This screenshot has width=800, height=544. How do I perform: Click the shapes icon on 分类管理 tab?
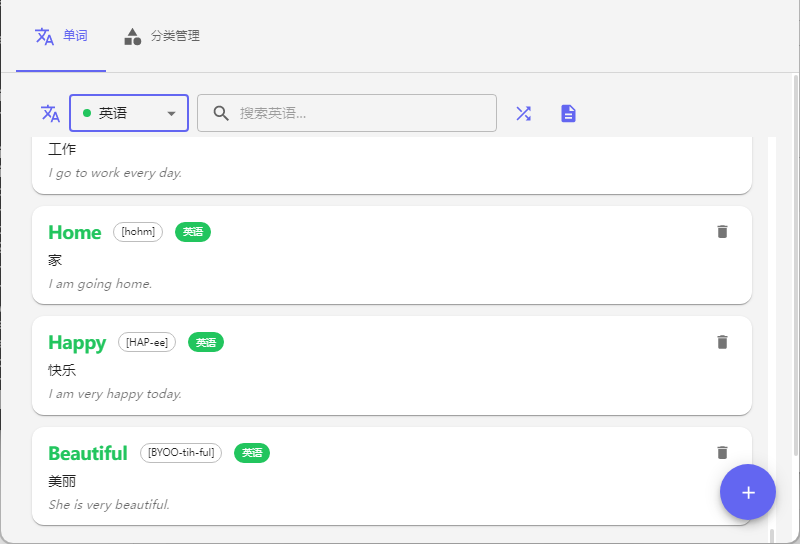[x=132, y=36]
